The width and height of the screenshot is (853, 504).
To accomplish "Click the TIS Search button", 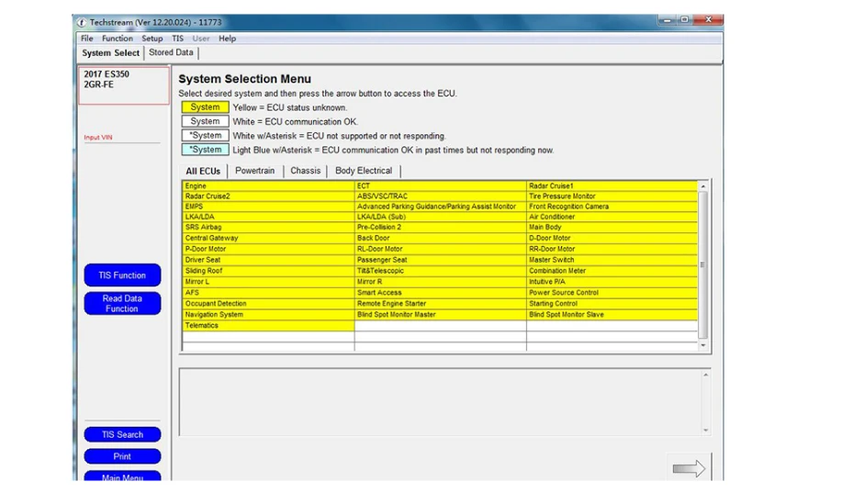I will (122, 434).
